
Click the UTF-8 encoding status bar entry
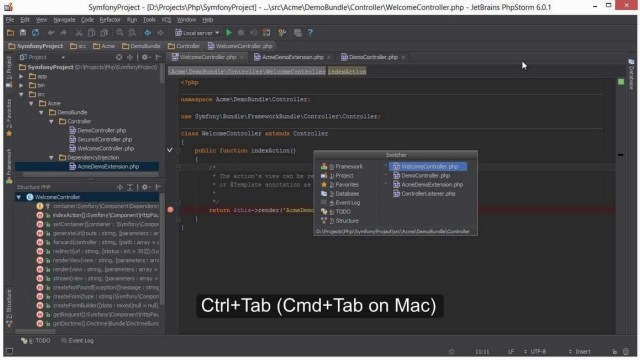tap(538, 351)
